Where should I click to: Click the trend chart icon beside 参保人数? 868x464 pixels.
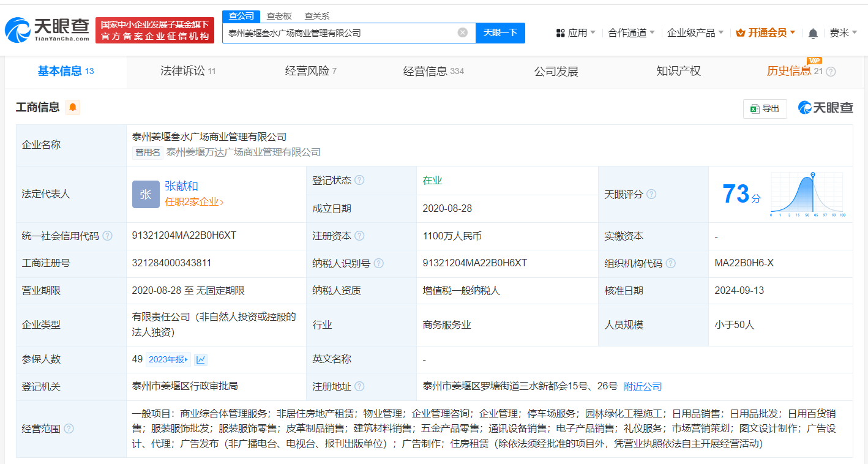coord(201,359)
